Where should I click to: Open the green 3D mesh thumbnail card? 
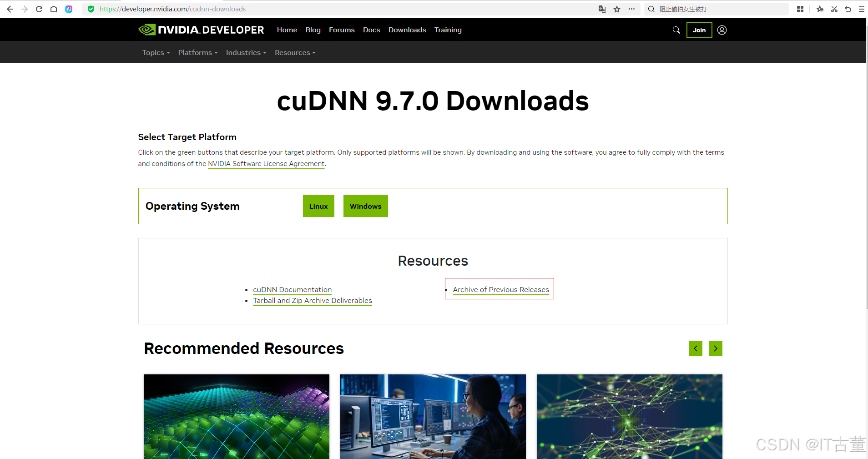(237, 417)
